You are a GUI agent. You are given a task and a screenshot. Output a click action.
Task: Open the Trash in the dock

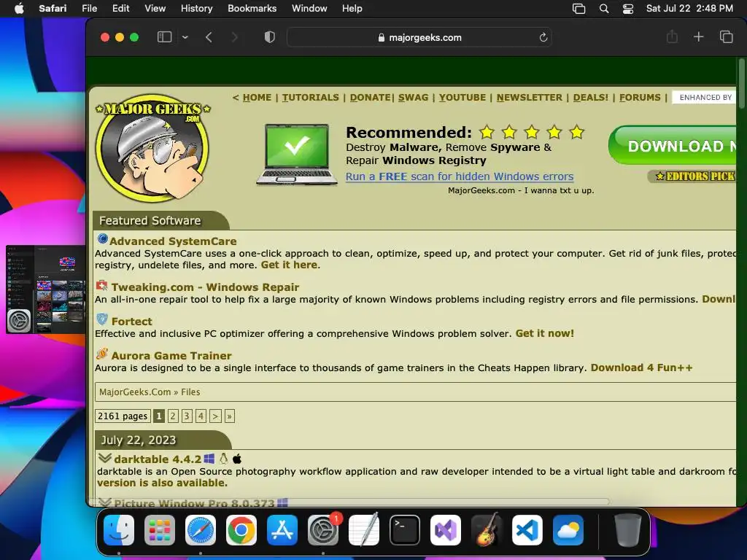(x=628, y=530)
